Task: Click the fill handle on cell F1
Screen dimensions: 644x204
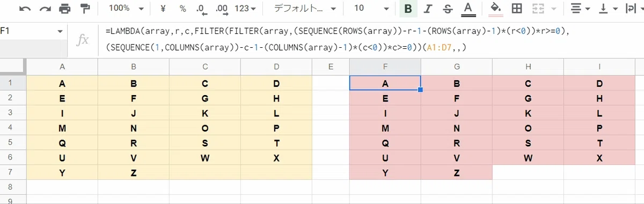Action: [x=420, y=90]
